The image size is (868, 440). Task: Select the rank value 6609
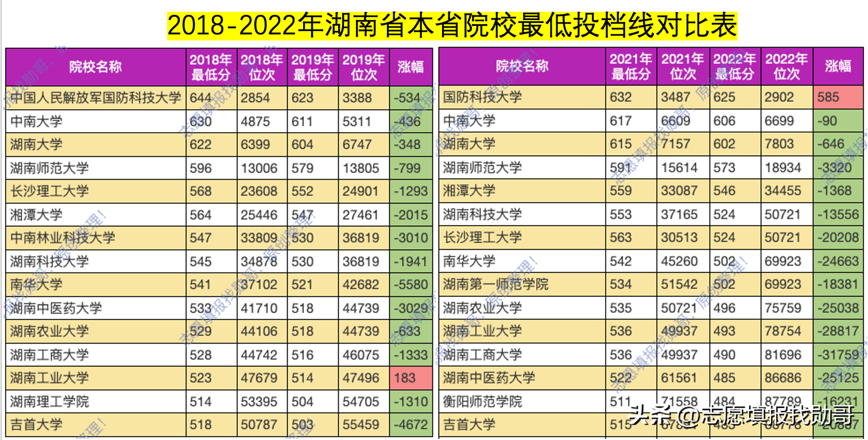point(676,121)
